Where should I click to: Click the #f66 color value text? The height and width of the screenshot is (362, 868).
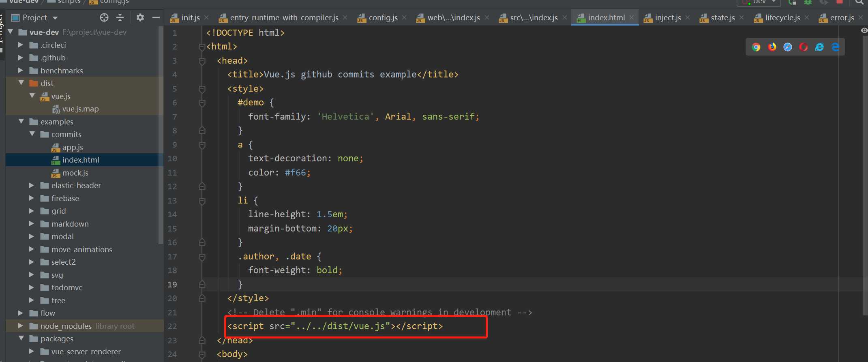click(x=295, y=173)
